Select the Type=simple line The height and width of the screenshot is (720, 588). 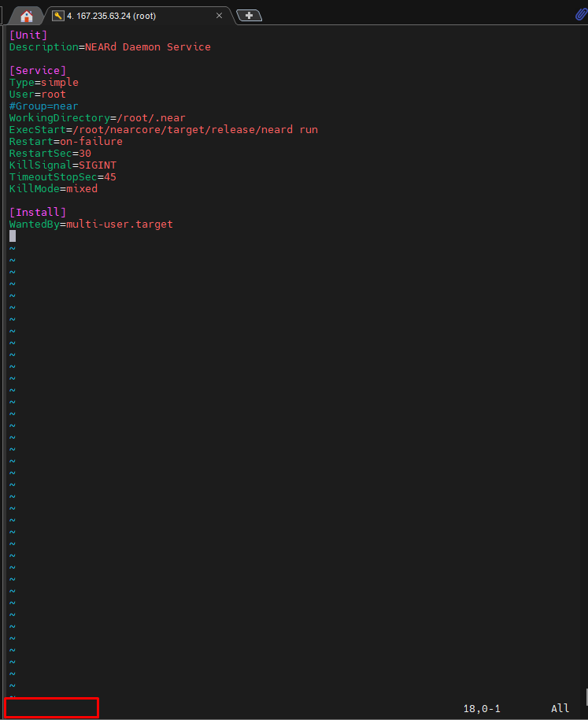coord(44,82)
